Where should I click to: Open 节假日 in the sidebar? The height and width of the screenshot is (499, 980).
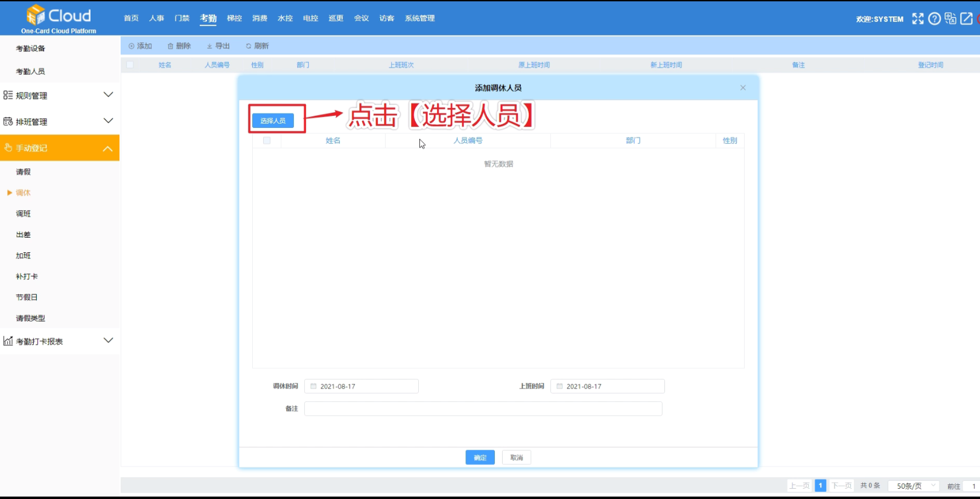tap(27, 297)
